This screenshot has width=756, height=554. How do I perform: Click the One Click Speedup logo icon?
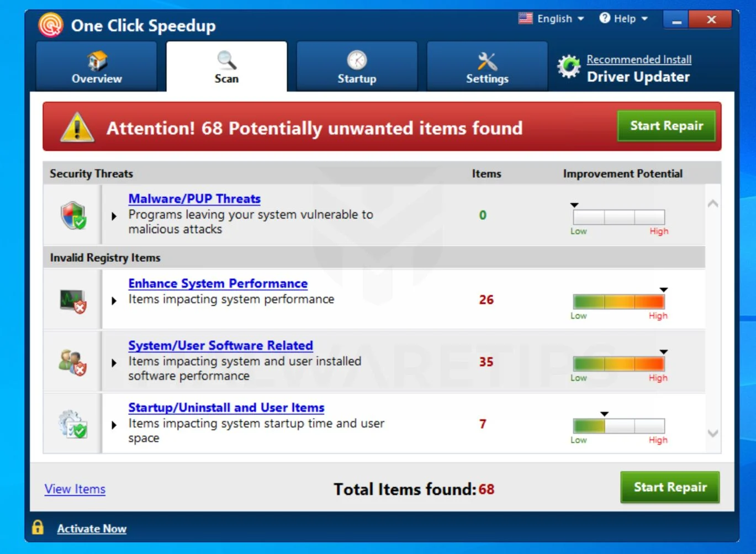click(x=51, y=25)
